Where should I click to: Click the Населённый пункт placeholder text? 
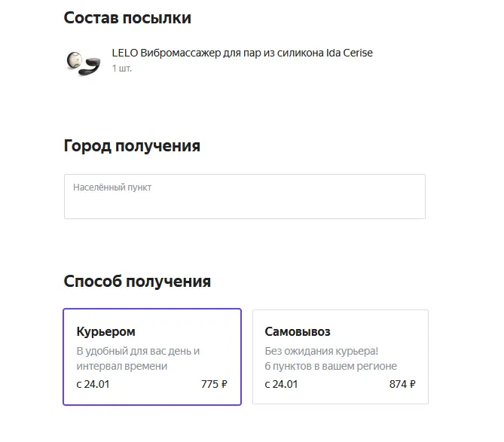click(x=112, y=187)
